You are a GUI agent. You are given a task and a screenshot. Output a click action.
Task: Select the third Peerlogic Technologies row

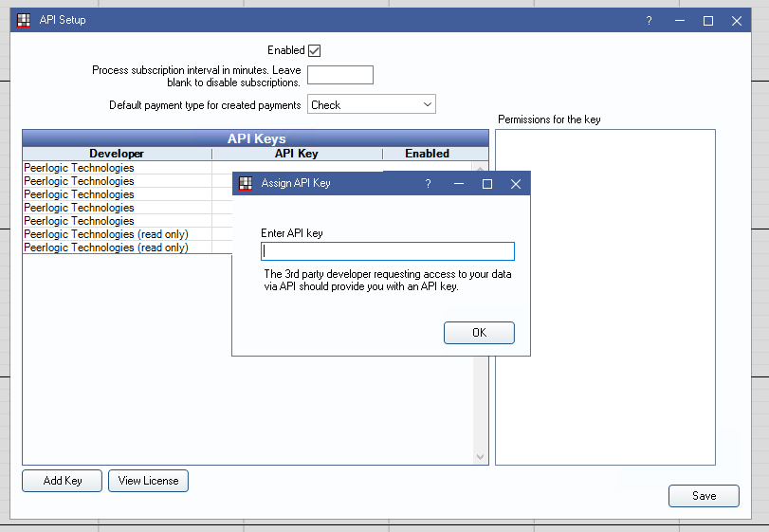[x=118, y=194]
